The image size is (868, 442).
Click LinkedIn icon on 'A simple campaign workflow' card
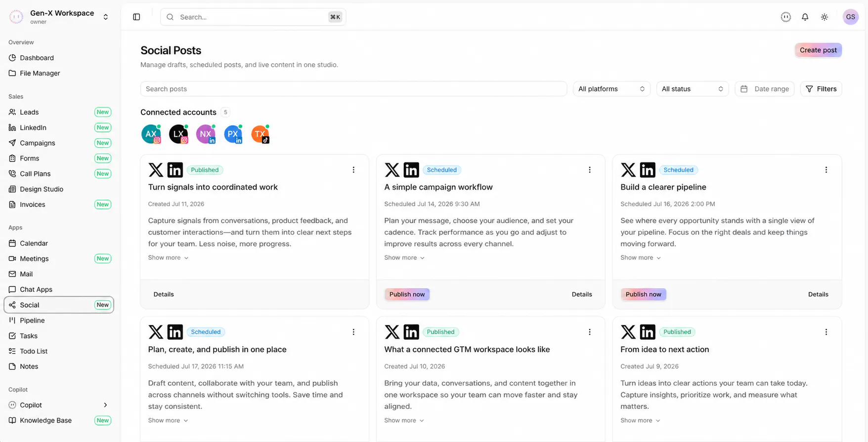point(411,170)
